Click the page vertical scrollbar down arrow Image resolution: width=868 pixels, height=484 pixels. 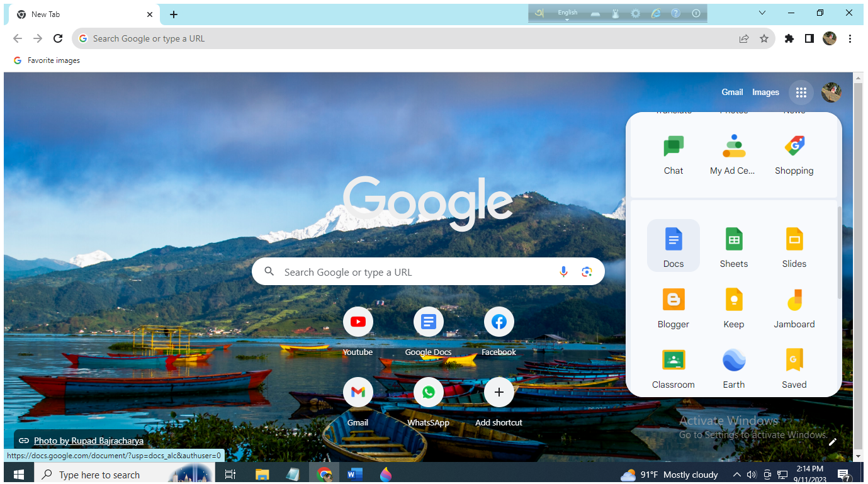[857, 456]
